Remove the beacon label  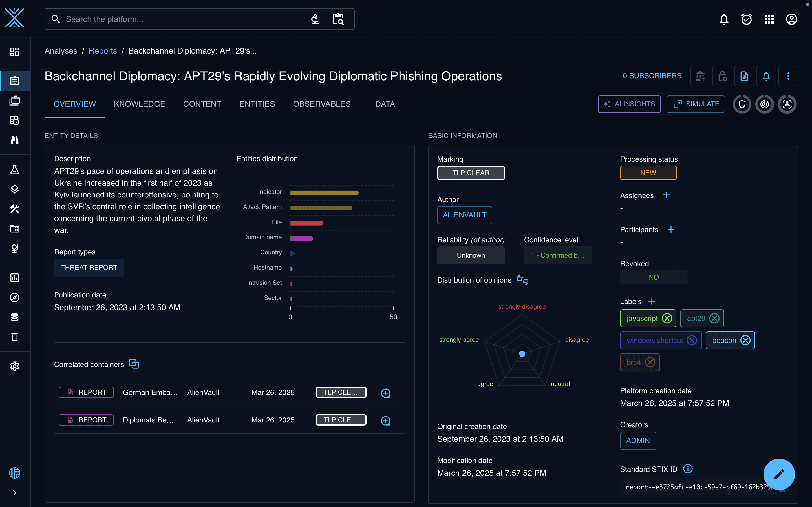click(745, 340)
